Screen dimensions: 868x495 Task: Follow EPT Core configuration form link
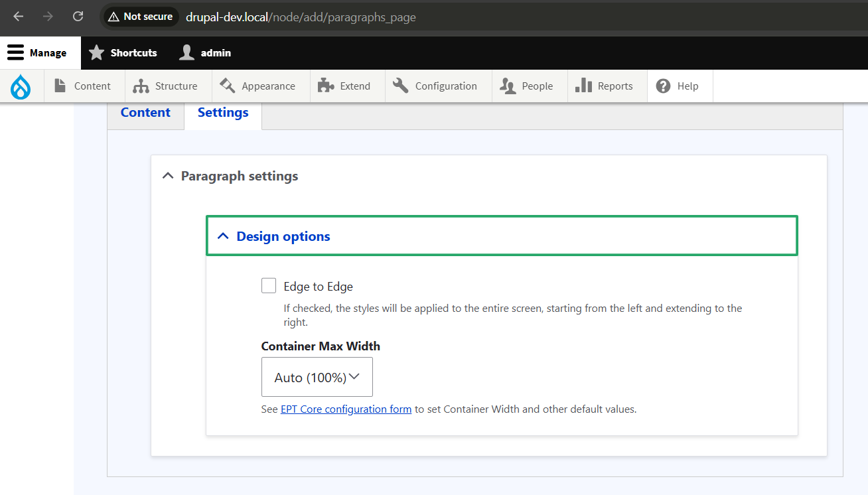click(346, 409)
